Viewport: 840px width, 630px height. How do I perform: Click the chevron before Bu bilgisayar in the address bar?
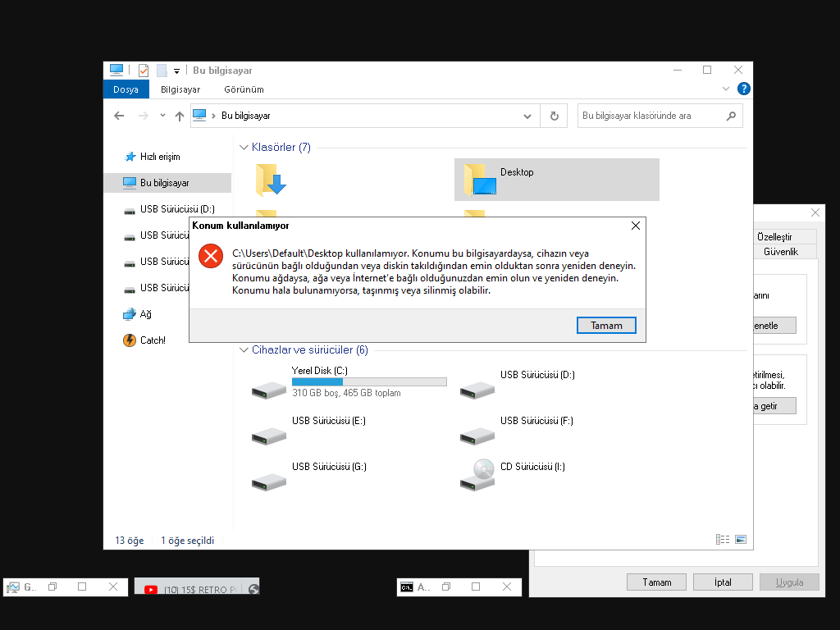click(x=214, y=116)
